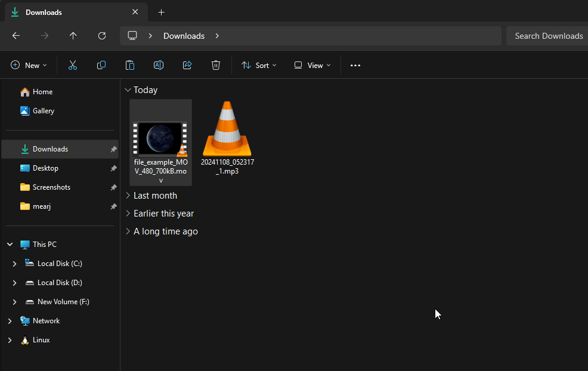The height and width of the screenshot is (371, 588).
Task: Open the See more ellipsis menu
Action: coord(355,65)
